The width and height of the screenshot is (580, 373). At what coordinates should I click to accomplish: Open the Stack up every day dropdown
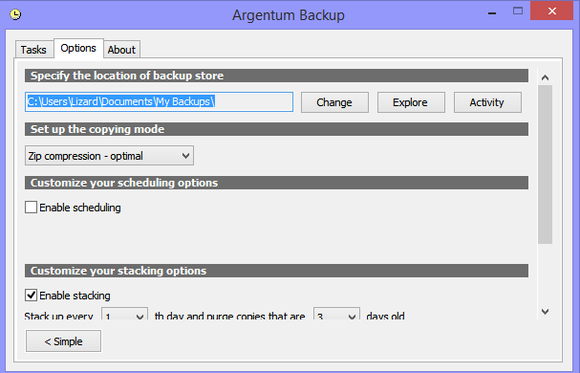click(x=125, y=314)
